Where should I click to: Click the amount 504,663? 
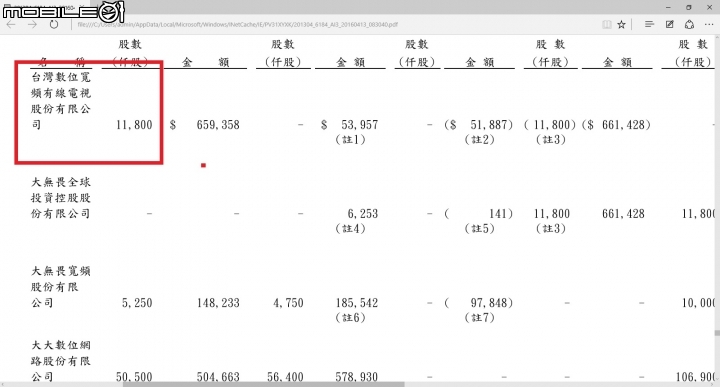point(218,377)
